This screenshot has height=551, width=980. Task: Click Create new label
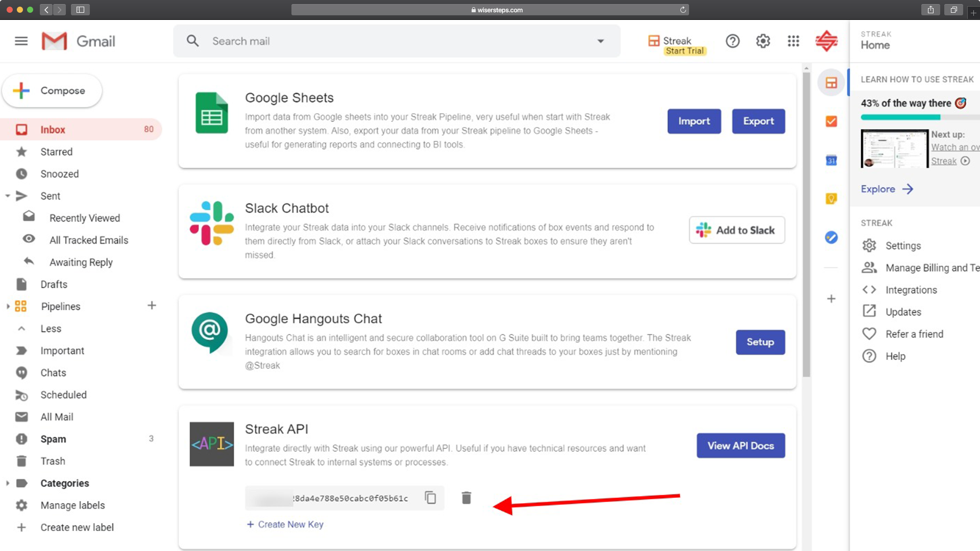click(x=77, y=528)
